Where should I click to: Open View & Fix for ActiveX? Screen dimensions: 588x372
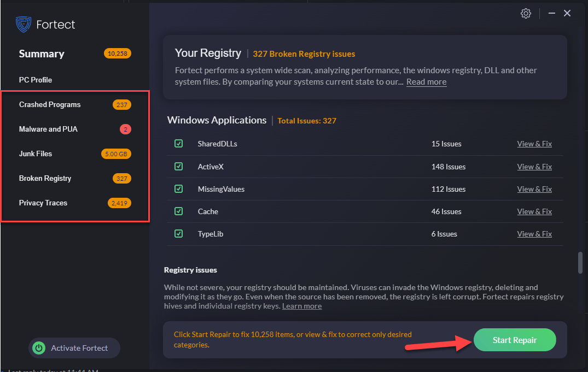pos(534,167)
